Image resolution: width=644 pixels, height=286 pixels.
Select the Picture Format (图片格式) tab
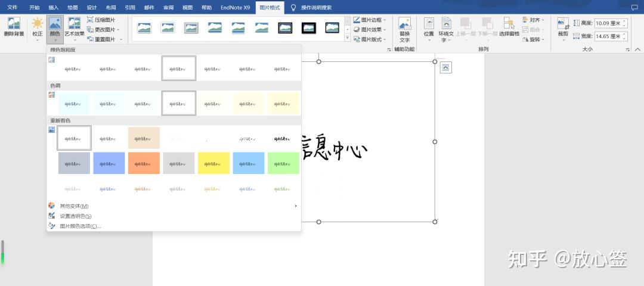coord(270,7)
